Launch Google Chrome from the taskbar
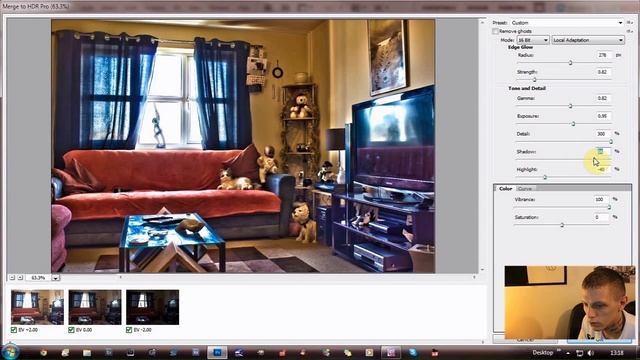The width and height of the screenshot is (640, 360). point(43,352)
